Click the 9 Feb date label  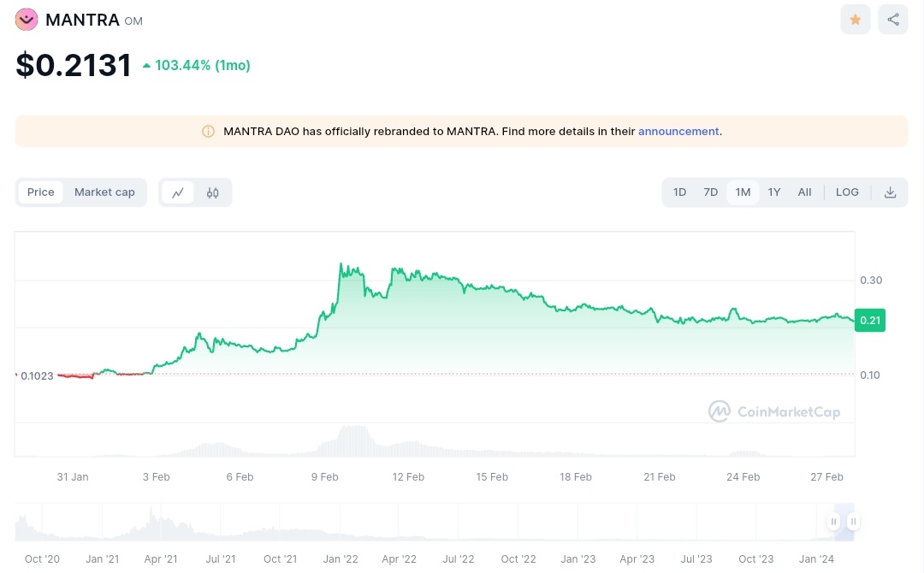point(325,477)
